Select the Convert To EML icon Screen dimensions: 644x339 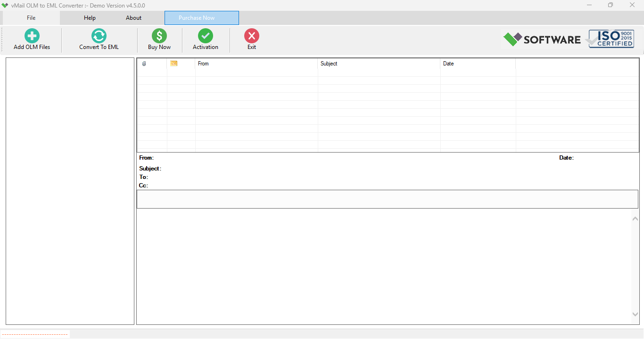[99, 35]
